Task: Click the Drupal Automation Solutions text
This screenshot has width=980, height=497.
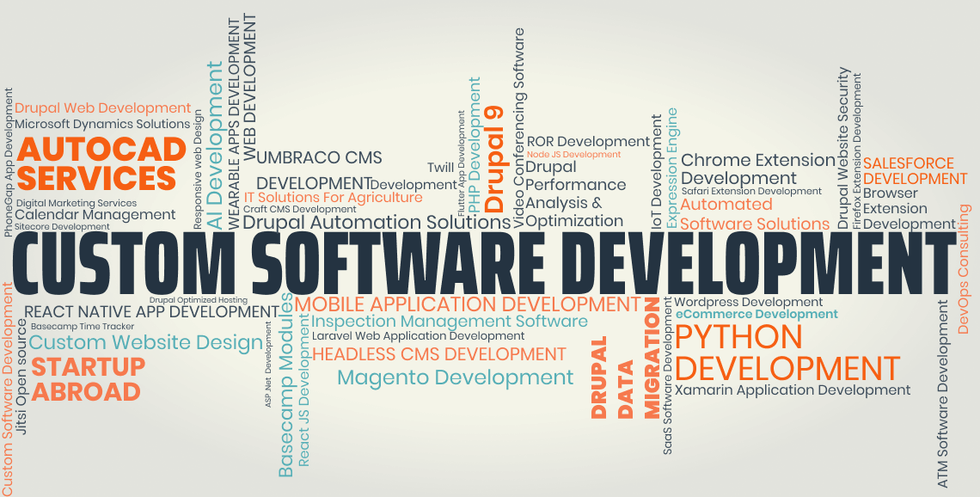Action: click(377, 222)
